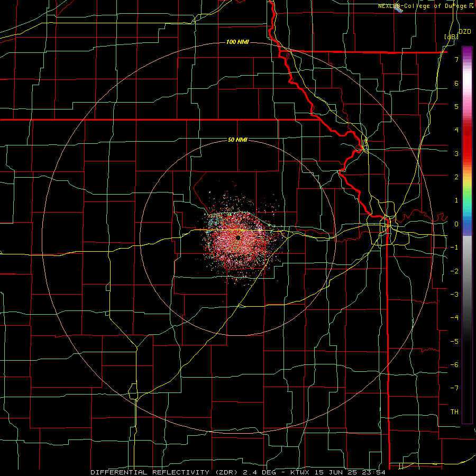Click the "-6" scale label

(454, 365)
